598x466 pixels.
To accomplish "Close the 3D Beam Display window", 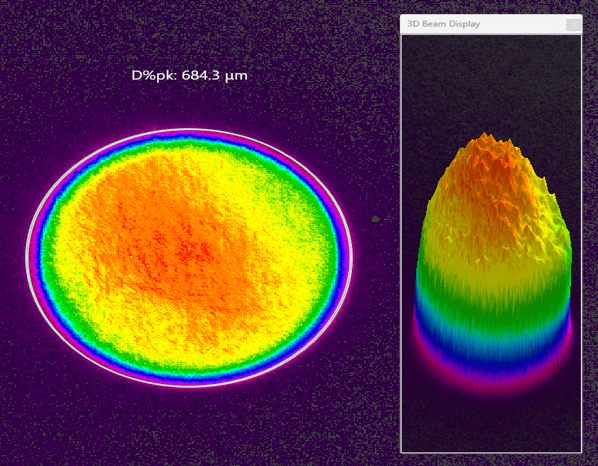I will 573,25.
